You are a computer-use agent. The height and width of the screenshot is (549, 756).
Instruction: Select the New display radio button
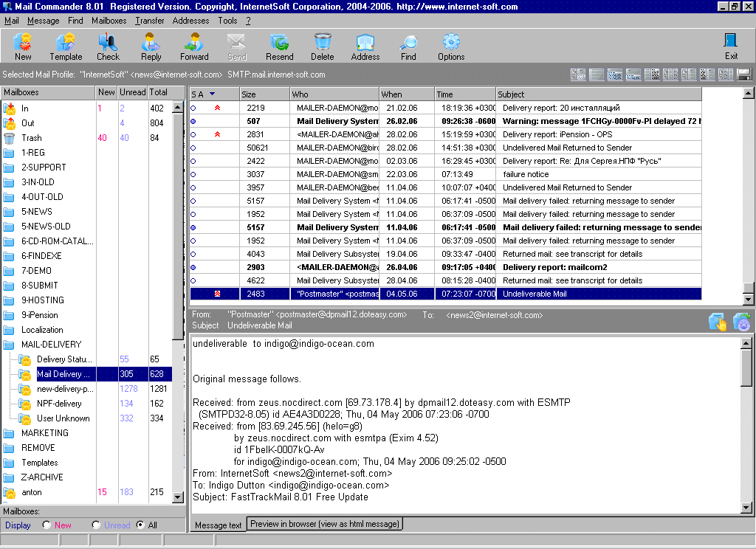pos(47,525)
